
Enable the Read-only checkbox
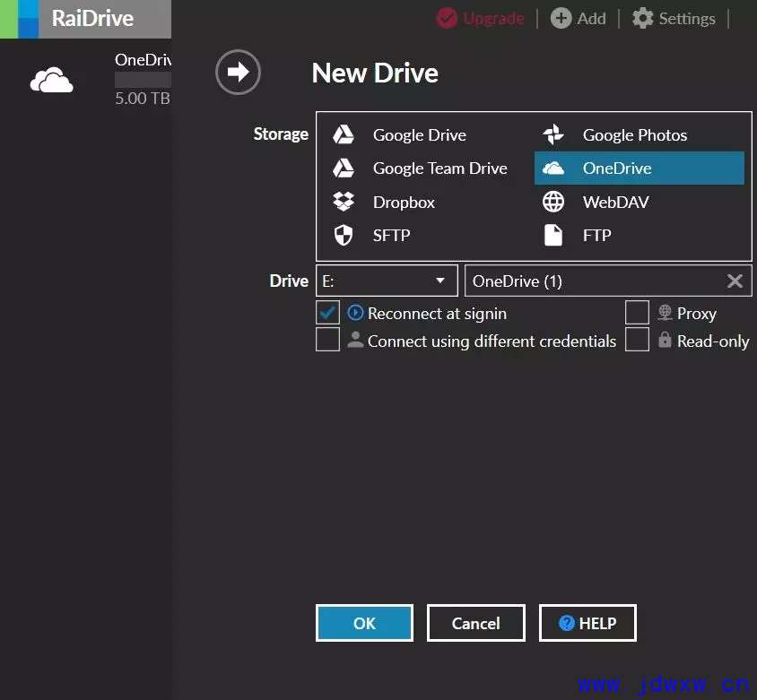coord(637,340)
